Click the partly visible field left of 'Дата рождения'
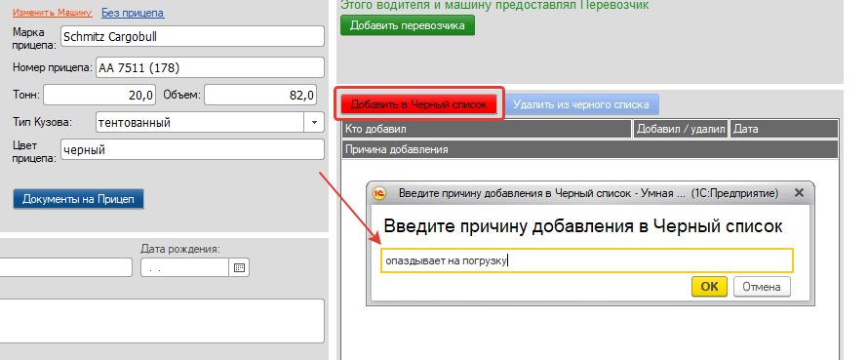This screenshot has width=868, height=360. [x=66, y=267]
